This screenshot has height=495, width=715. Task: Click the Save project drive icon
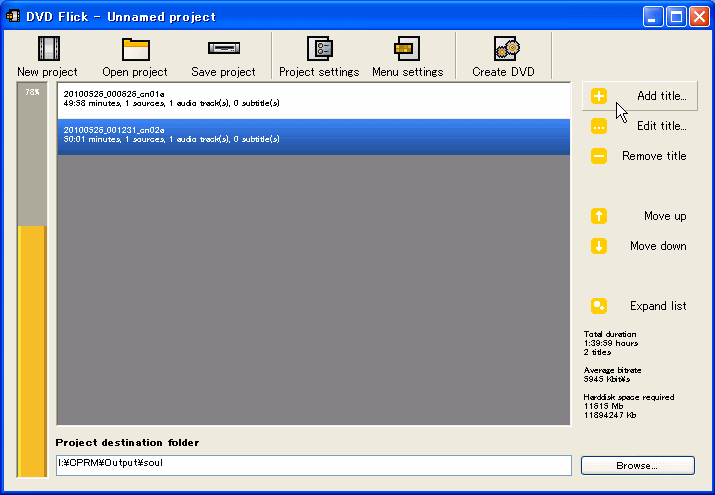coord(223,48)
